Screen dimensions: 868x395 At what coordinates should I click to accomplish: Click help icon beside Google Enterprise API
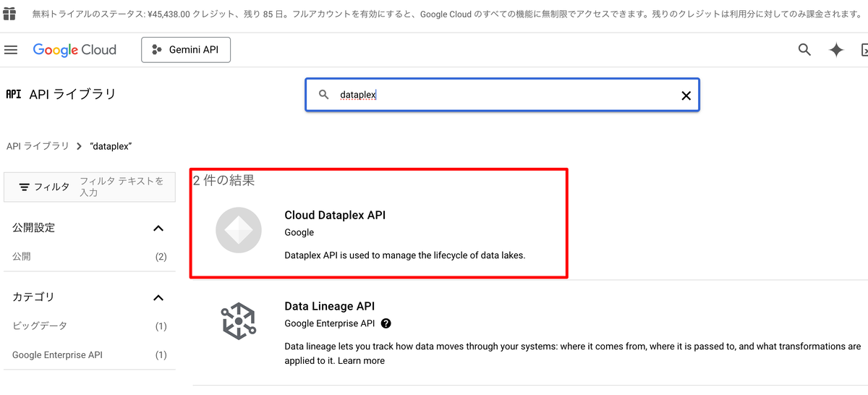(x=386, y=323)
